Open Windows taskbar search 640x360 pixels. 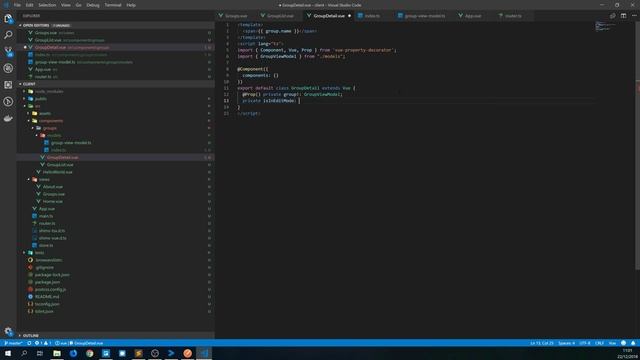point(24,353)
